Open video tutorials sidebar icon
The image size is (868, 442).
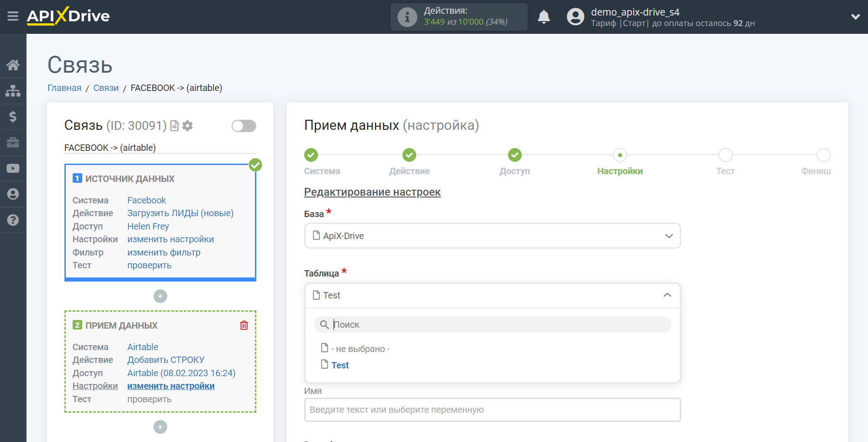coord(13,168)
